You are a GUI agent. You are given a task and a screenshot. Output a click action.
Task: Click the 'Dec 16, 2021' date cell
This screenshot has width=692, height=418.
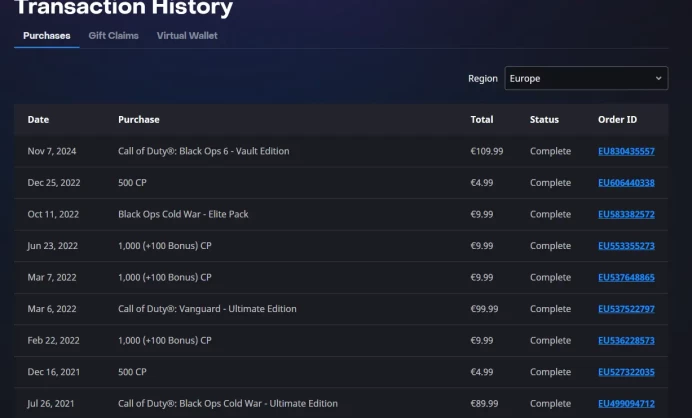click(x=54, y=372)
